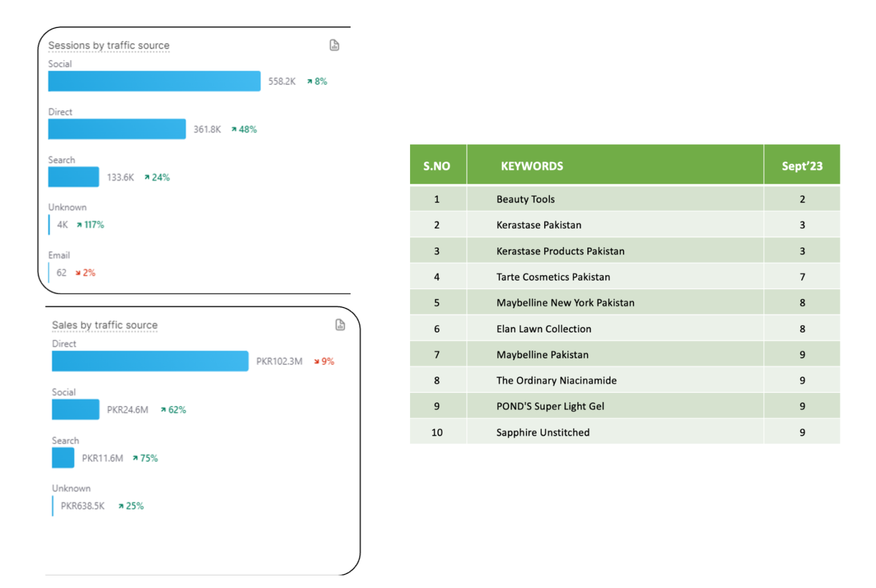The image size is (876, 588).
Task: Select The Ordinary Niacinamide keyword
Action: point(557,380)
